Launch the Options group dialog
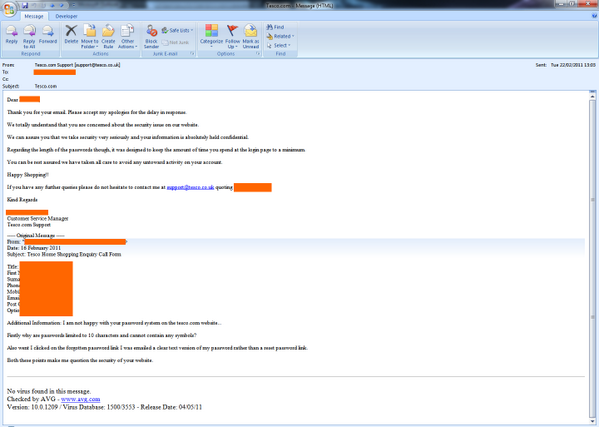The image size is (599, 427). coord(258,54)
